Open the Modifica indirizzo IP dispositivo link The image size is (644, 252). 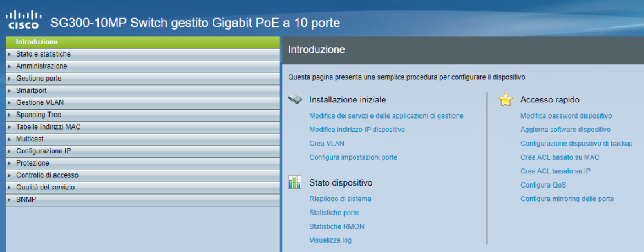coord(357,130)
